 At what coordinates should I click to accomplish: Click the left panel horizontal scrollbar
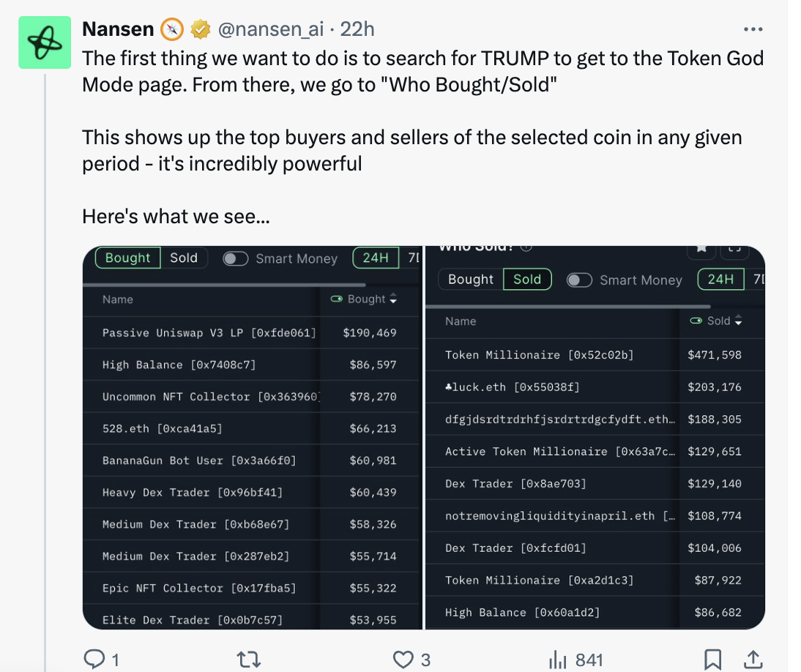click(x=224, y=285)
